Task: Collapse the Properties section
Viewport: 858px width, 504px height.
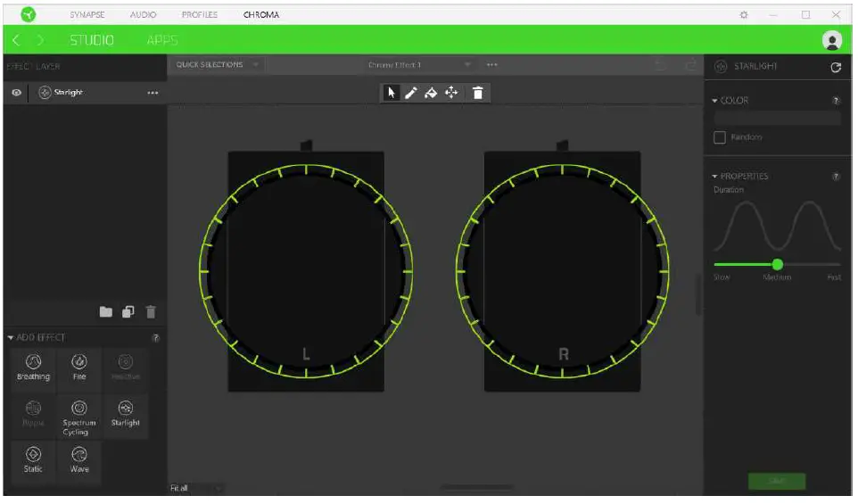Action: 714,177
